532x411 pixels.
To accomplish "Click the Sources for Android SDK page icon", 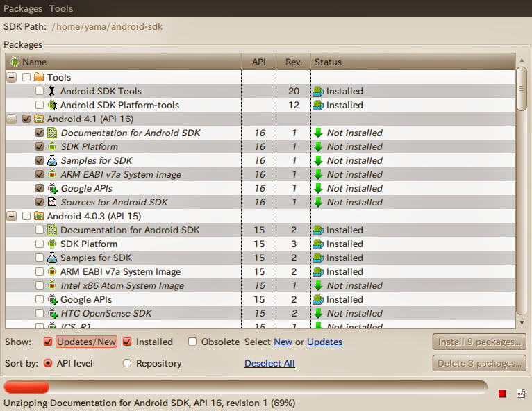I will (x=52, y=202).
